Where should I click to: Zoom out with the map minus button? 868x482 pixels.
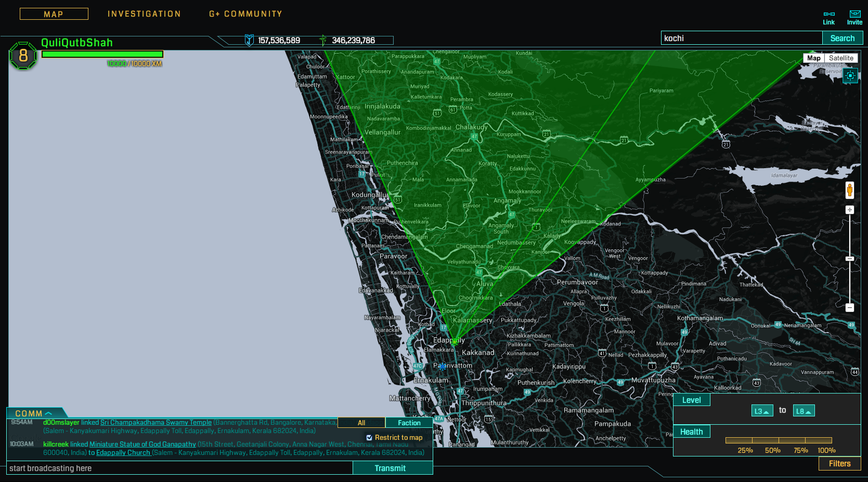pyautogui.click(x=850, y=308)
